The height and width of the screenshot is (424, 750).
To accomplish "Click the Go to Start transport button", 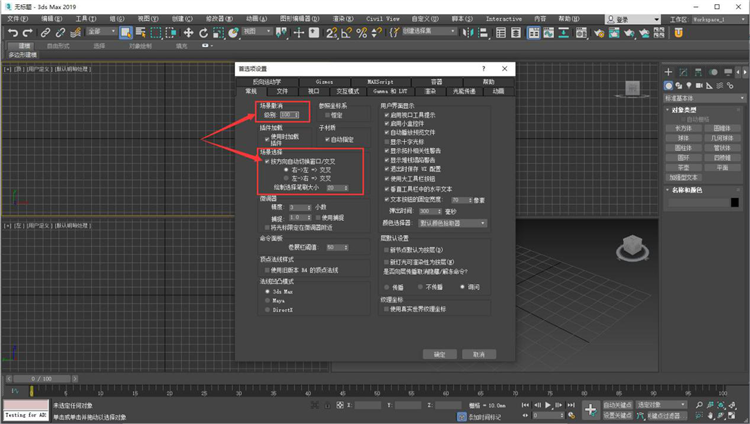I will point(525,405).
